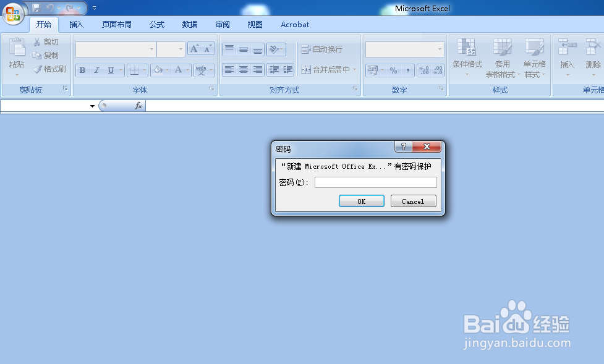Click the Orientation text angle icon
The height and width of the screenshot is (364, 604).
274,49
